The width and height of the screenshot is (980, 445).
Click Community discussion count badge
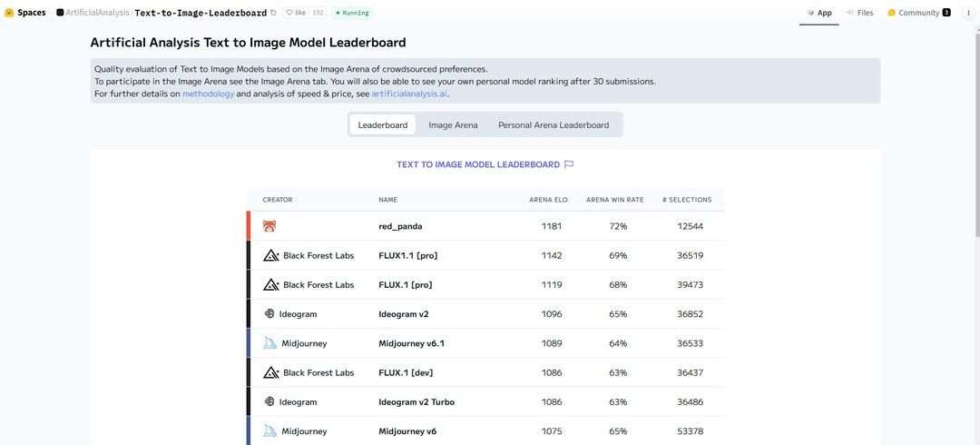pos(946,13)
